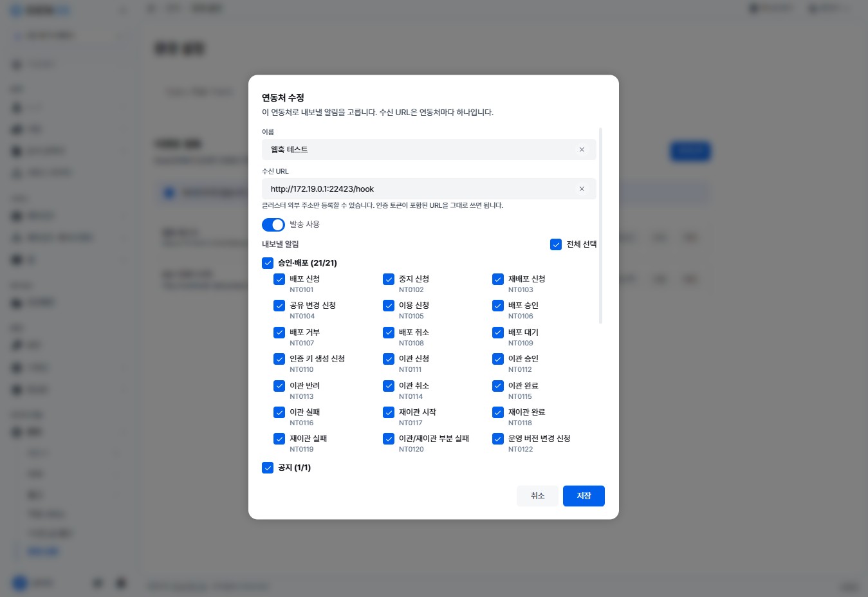Toggle the 발송 사용 switch off
Screen dimensions: 868x597
273,225
